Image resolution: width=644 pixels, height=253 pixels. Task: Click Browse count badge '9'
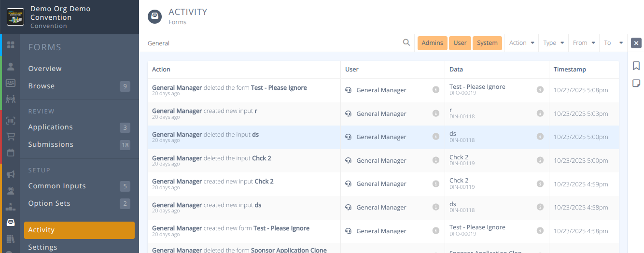[125, 86]
